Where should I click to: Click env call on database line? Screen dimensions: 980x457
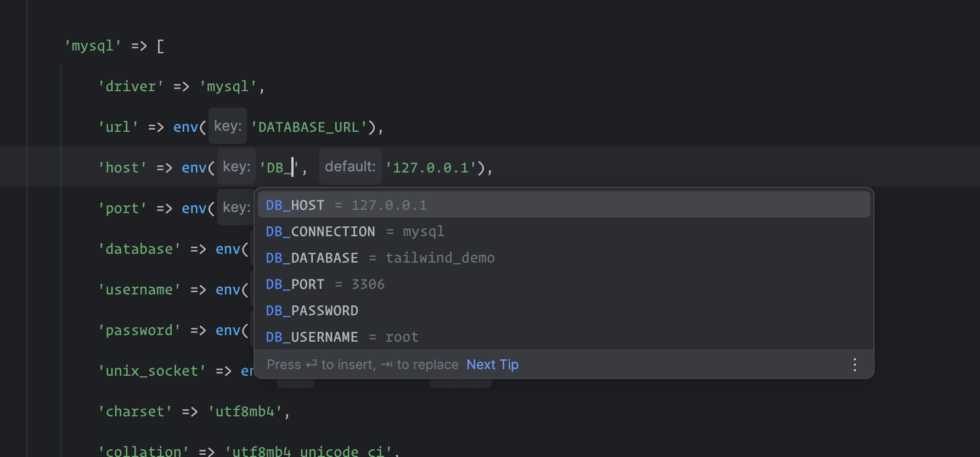pyautogui.click(x=228, y=249)
